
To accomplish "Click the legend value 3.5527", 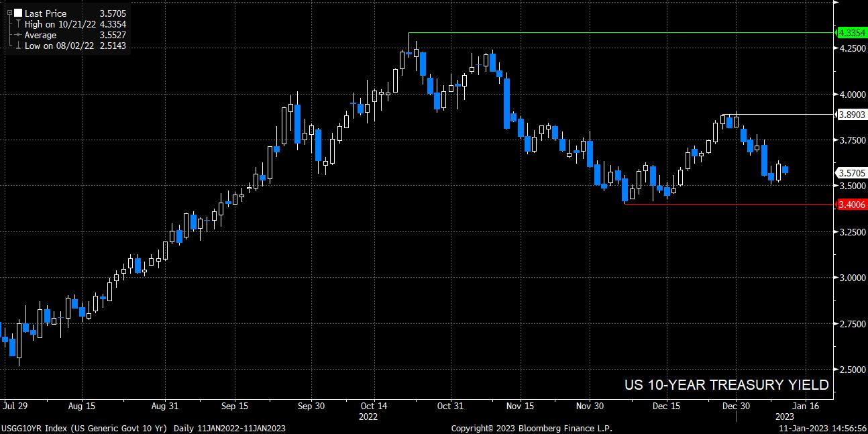I will [x=112, y=35].
